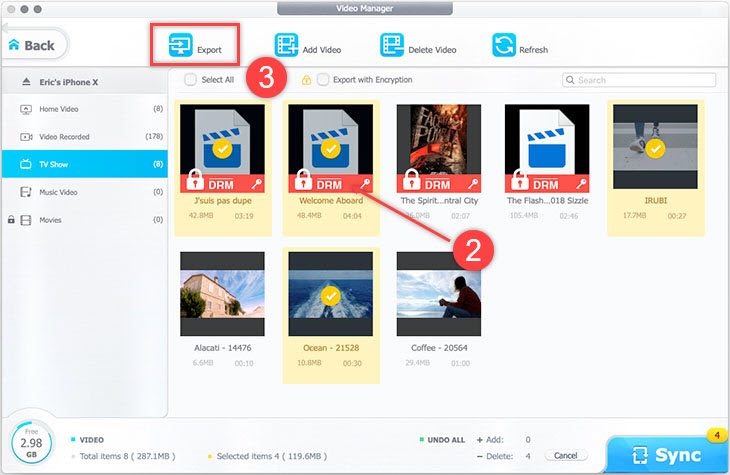Deselect the checkmark on IRUBI video
The image size is (730, 475).
point(655,149)
